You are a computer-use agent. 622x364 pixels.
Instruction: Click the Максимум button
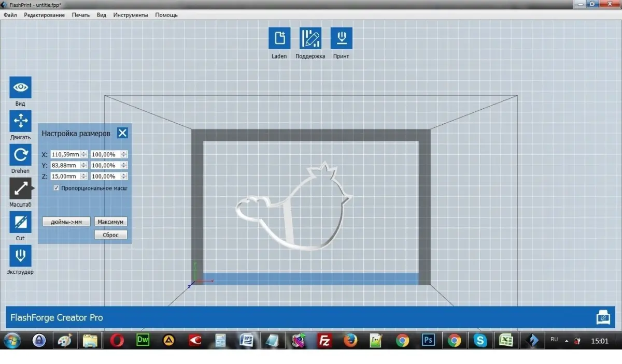(111, 222)
